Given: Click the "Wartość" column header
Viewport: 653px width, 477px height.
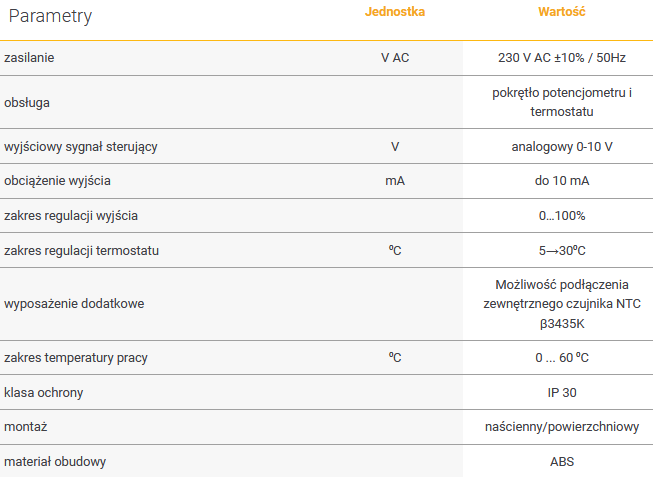Looking at the screenshot, I should 561,13.
